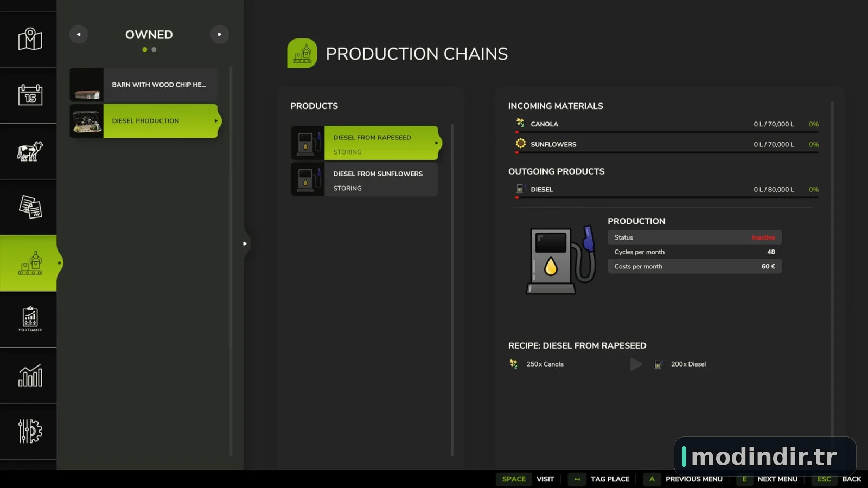
Task: Click the Diesel Production thumbnail image
Action: coord(87,121)
